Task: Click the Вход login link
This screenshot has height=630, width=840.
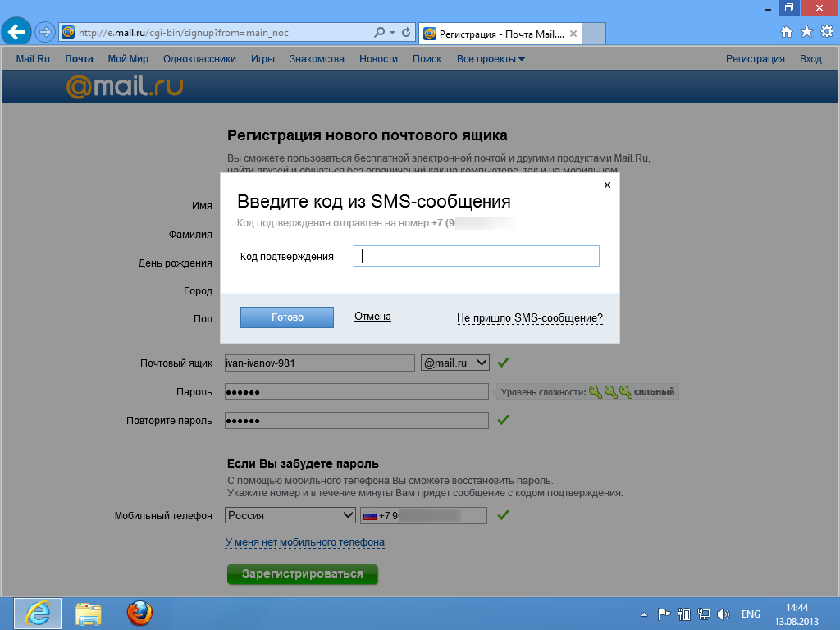Action: coord(810,59)
